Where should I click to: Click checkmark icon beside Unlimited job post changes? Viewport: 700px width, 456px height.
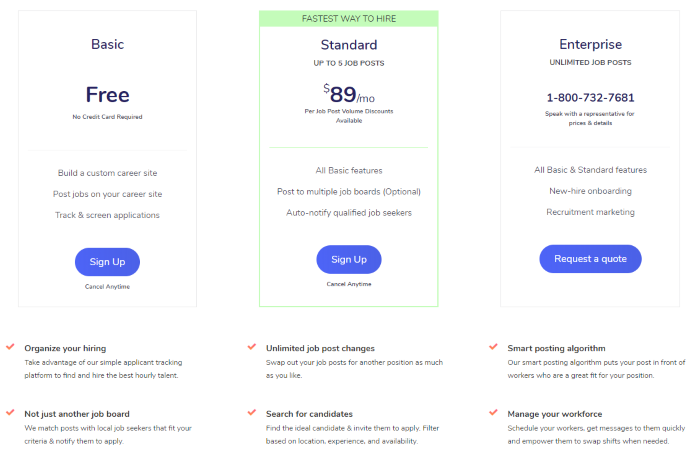[251, 347]
